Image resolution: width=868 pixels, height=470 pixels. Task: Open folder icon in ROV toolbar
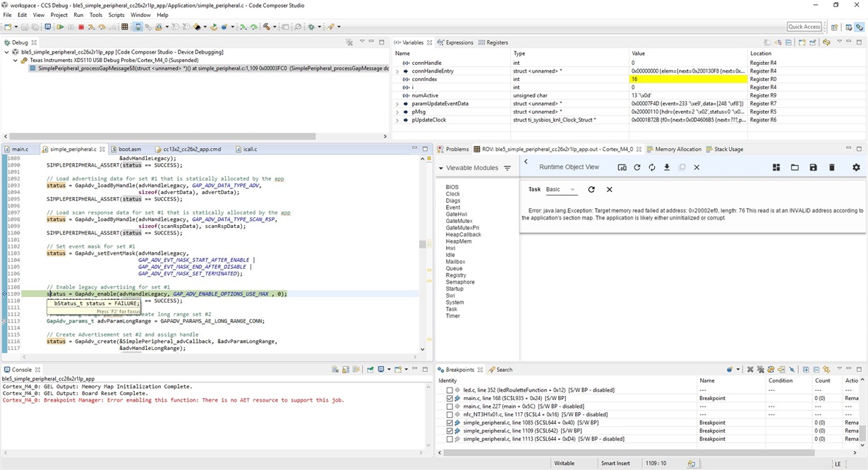[x=795, y=167]
